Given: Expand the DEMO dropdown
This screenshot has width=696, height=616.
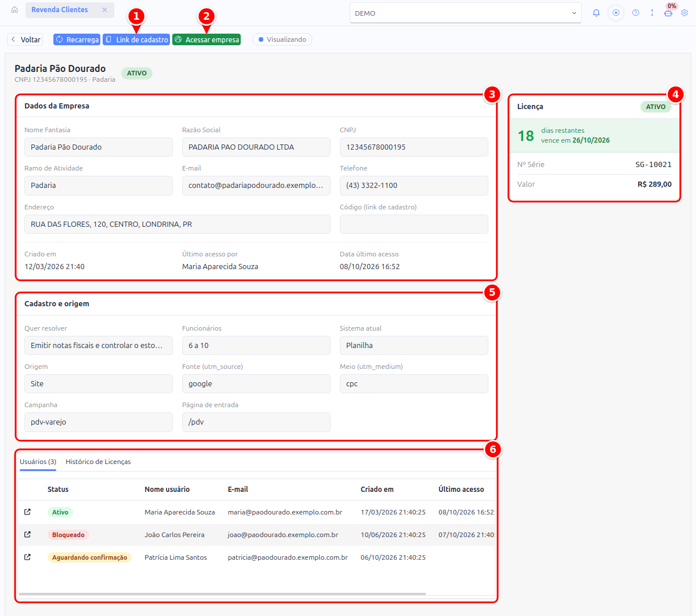Looking at the screenshot, I should click(x=466, y=13).
